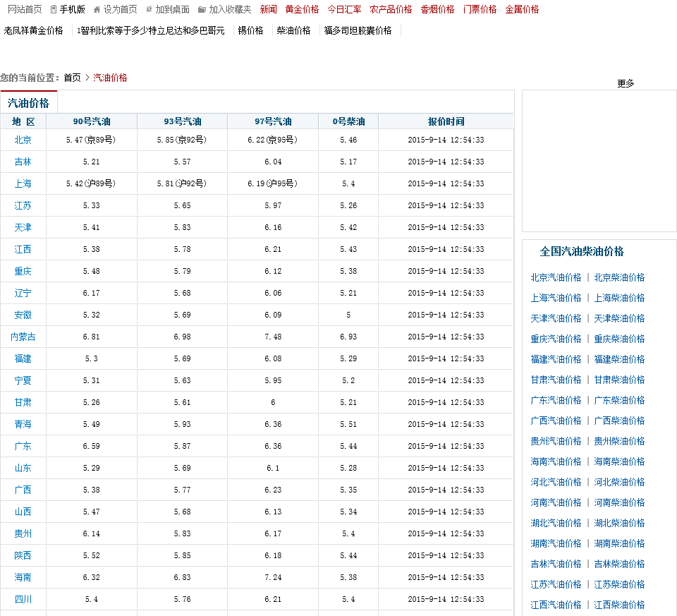
Task: Open the 重庆汽油价格 sidebar link
Action: pyautogui.click(x=556, y=339)
